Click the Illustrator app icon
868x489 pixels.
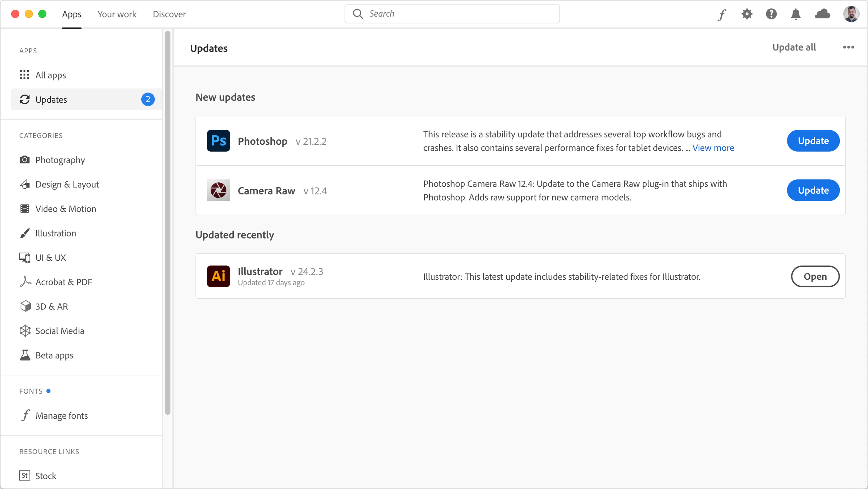point(218,276)
